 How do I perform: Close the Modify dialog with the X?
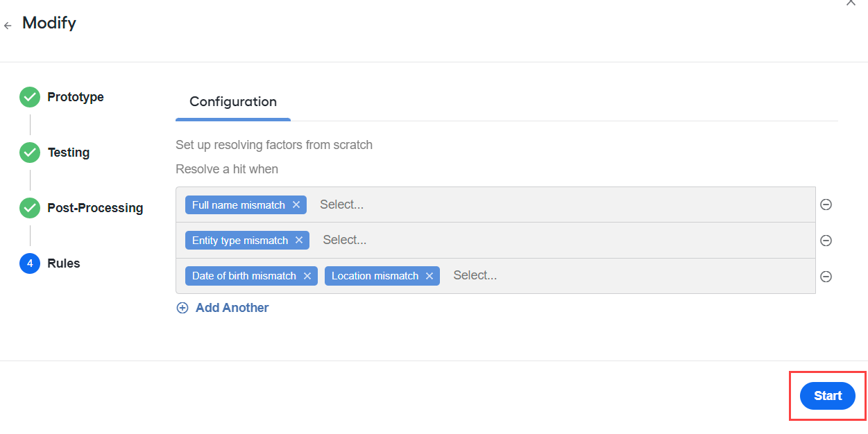tap(851, 3)
